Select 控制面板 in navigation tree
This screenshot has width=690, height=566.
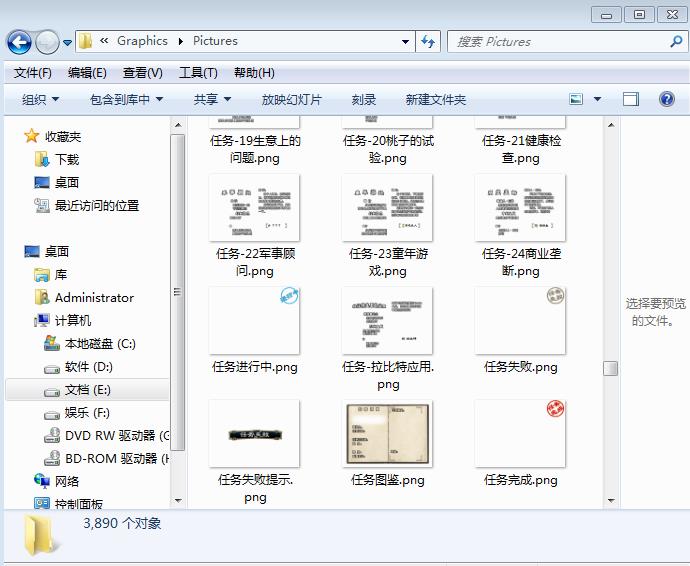(78, 503)
